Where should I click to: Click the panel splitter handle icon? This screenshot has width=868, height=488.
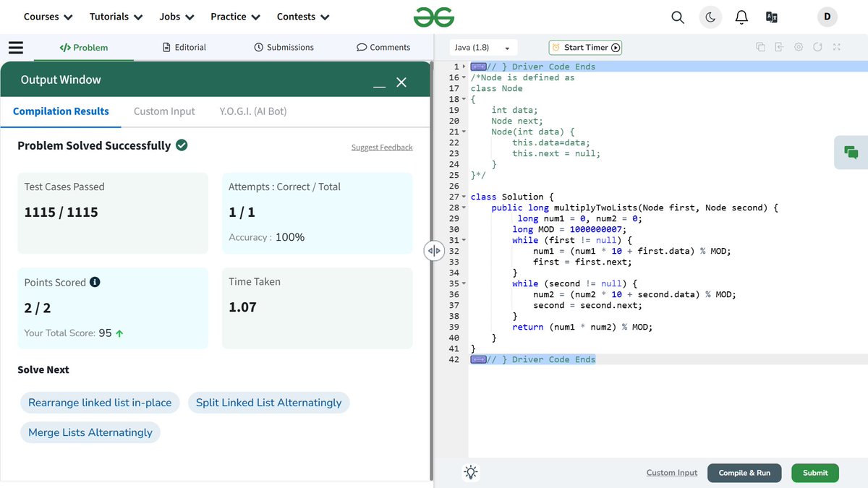click(x=434, y=251)
